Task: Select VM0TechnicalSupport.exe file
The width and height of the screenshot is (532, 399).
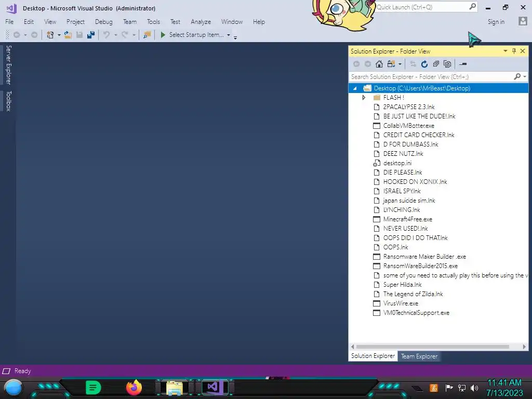Action: (x=416, y=313)
